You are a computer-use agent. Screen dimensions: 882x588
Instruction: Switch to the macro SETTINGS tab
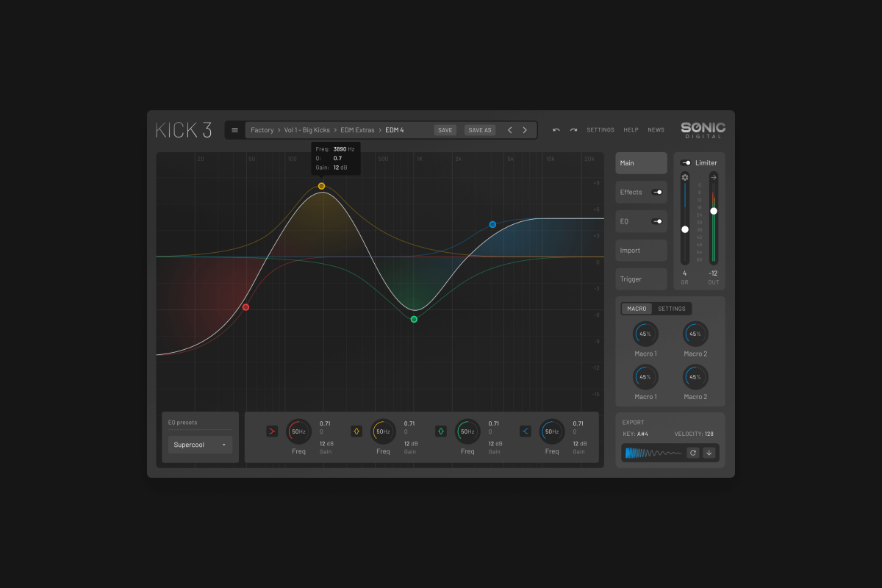click(671, 309)
